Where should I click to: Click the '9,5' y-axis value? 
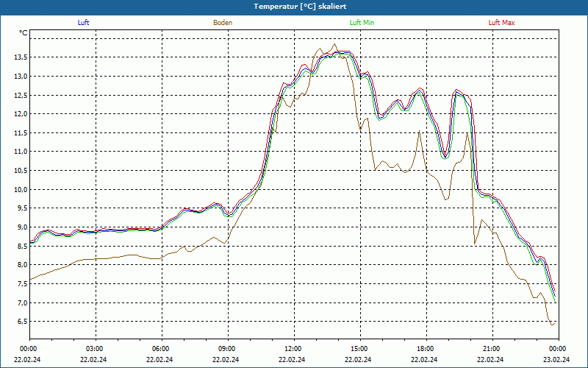pyautogui.click(x=23, y=208)
